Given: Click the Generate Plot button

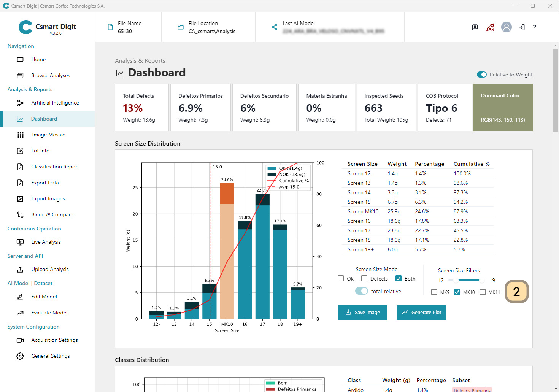Looking at the screenshot, I should tap(421, 312).
